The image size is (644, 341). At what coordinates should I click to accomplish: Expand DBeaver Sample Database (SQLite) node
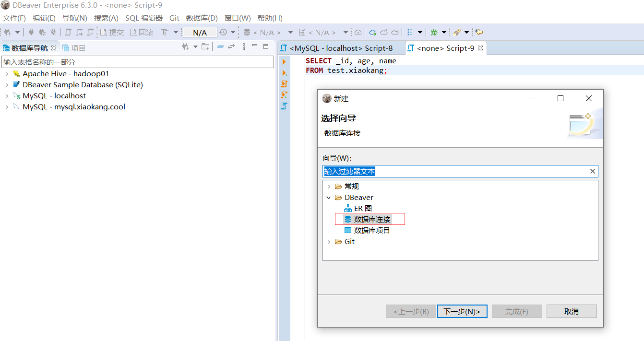6,85
